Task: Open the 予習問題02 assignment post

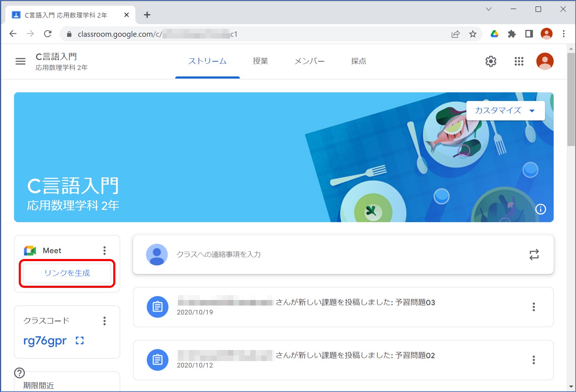Action: pyautogui.click(x=354, y=356)
